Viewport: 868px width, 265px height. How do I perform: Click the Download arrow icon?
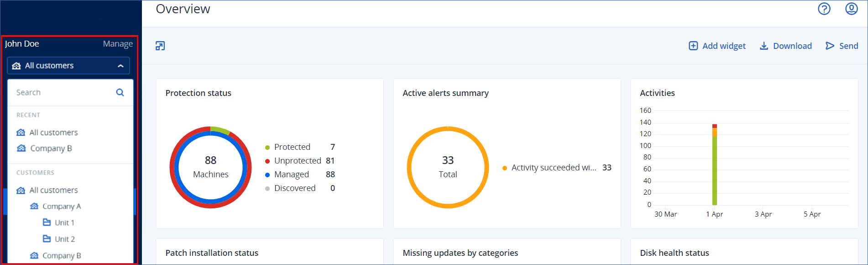coord(763,46)
